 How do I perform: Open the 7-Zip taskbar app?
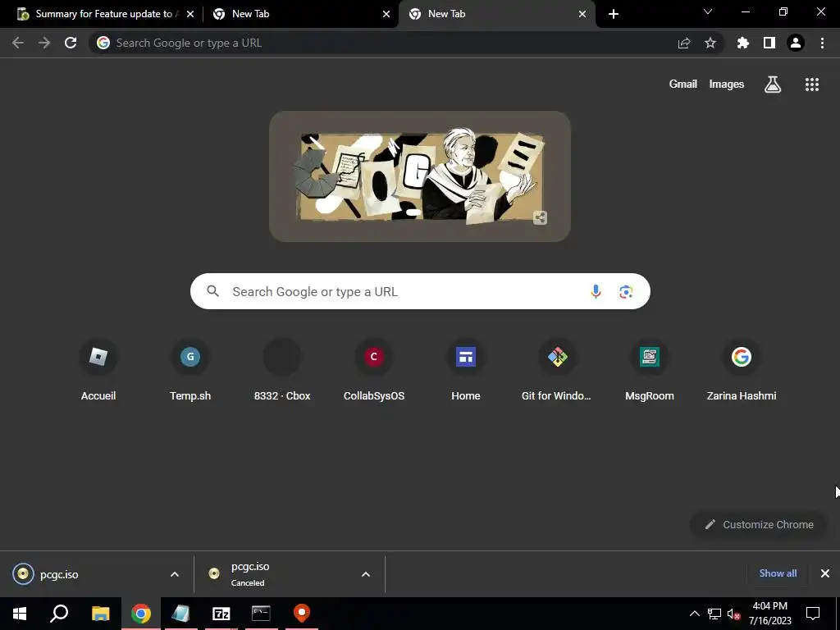click(221, 614)
